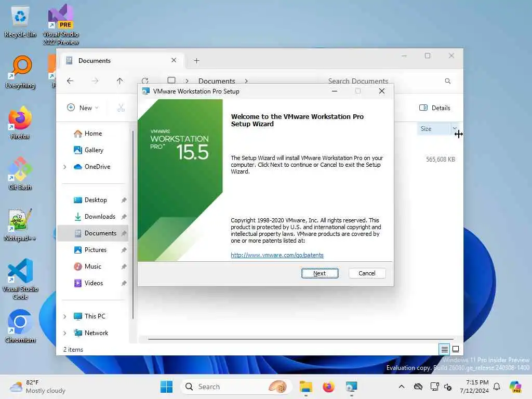This screenshot has width=532, height=399.
Task: Expand the This PC tree node
Action: [65, 316]
